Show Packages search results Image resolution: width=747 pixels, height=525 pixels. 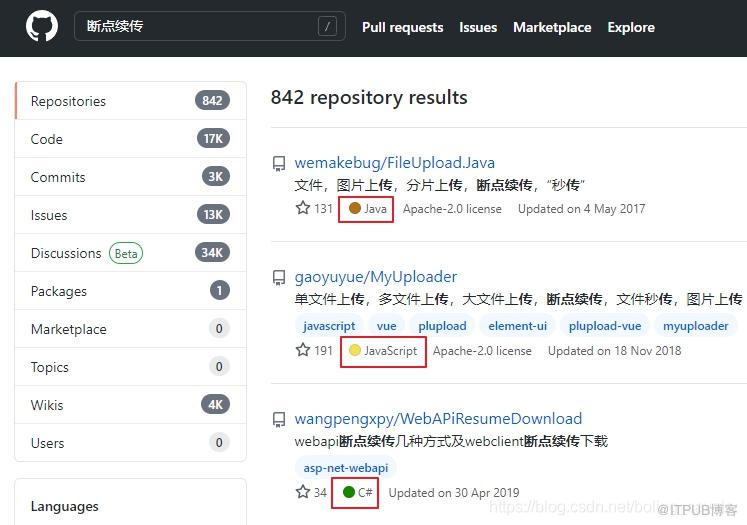[131, 291]
